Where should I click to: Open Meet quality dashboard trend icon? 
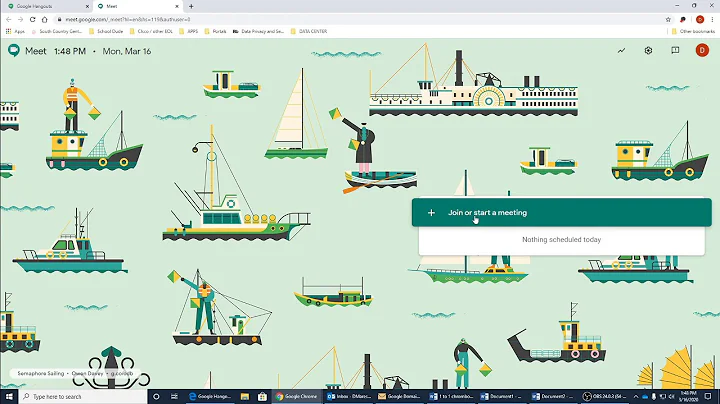point(621,50)
